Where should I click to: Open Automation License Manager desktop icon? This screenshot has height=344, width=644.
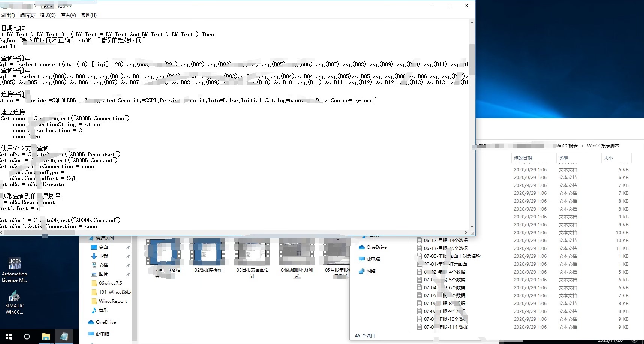click(x=15, y=263)
